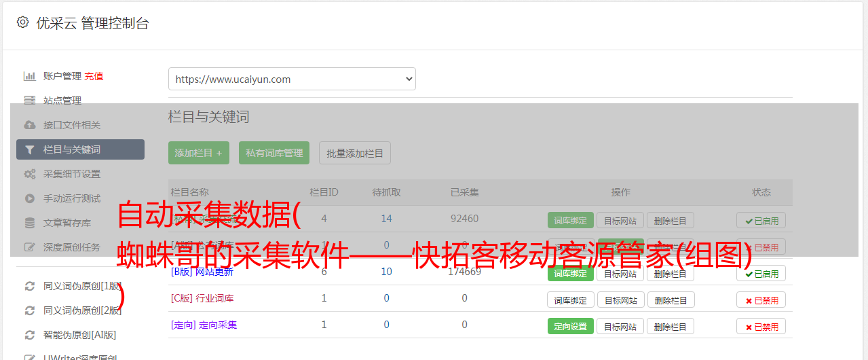Image resolution: width=868 pixels, height=360 pixels.
Task: Open 文章暂存库 in the sidebar
Action: [67, 223]
